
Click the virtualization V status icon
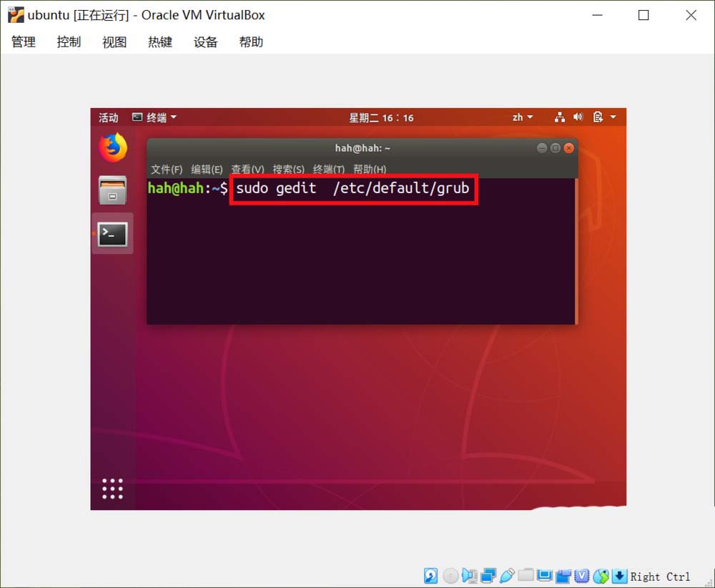[x=582, y=576]
